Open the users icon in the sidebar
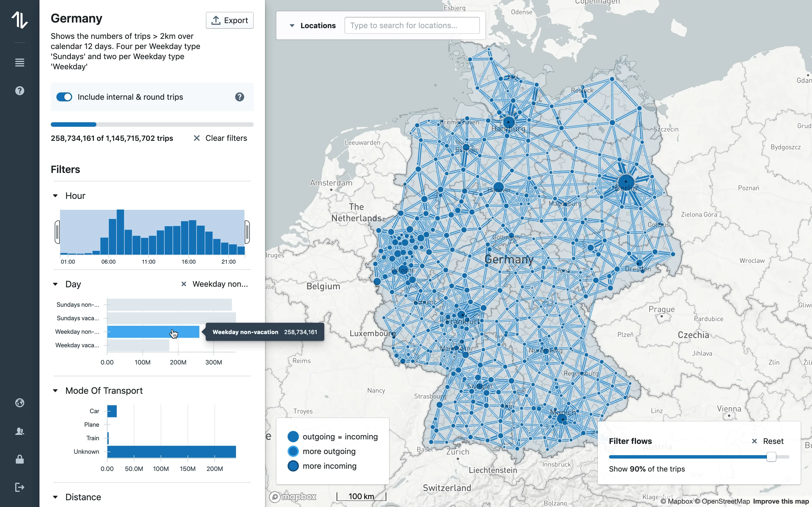 coord(19,431)
